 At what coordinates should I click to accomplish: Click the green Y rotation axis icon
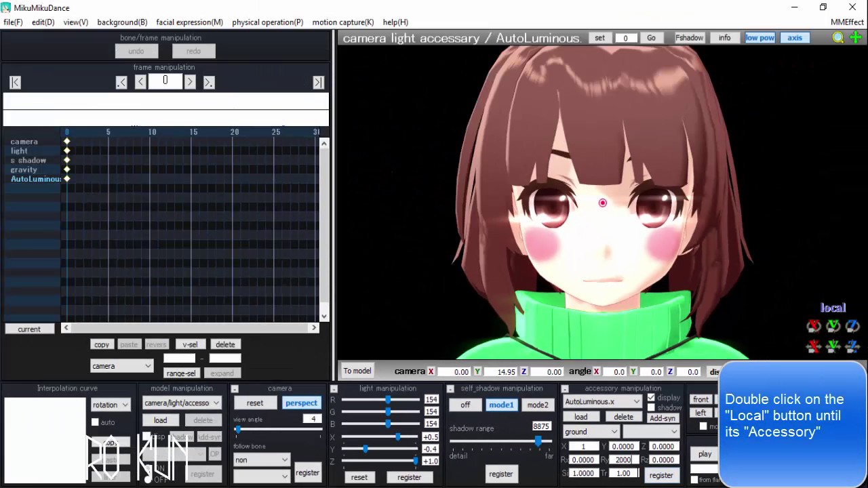pyautogui.click(x=833, y=326)
